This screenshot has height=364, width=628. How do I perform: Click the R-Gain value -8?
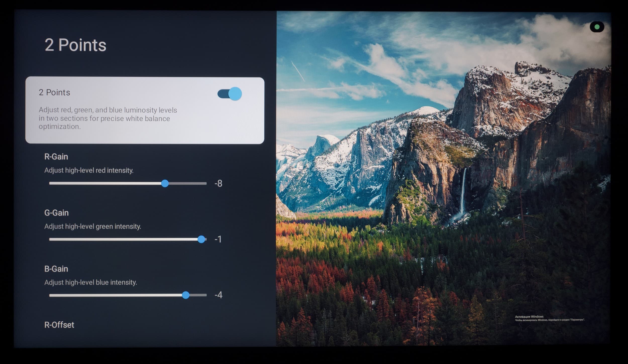tap(218, 184)
